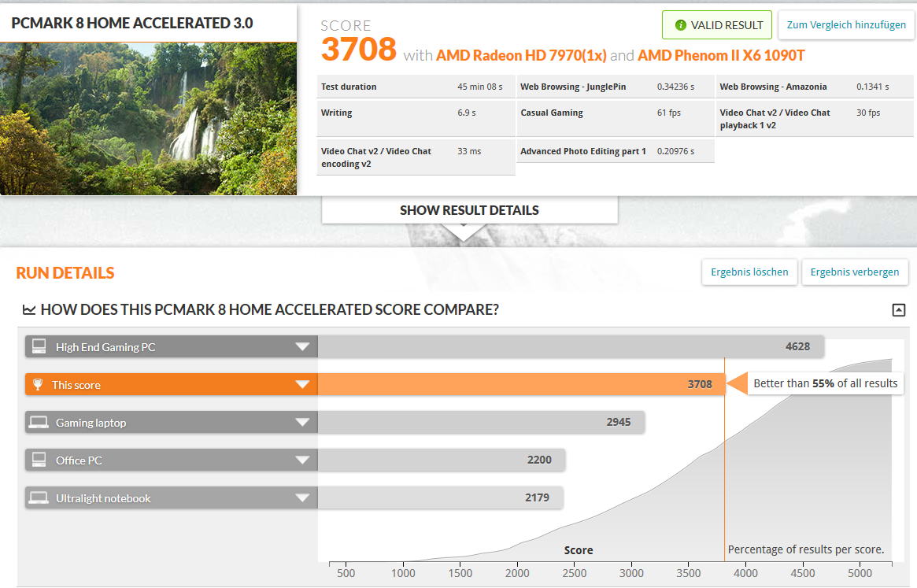Image resolution: width=917 pixels, height=588 pixels.
Task: Click 'Video Chat encoding v2' label
Action: 376,157
